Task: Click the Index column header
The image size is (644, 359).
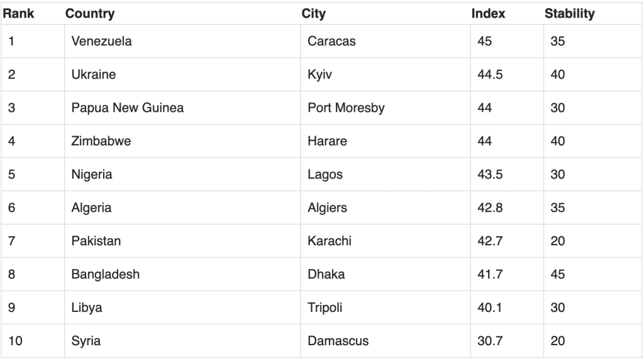Action: point(488,14)
